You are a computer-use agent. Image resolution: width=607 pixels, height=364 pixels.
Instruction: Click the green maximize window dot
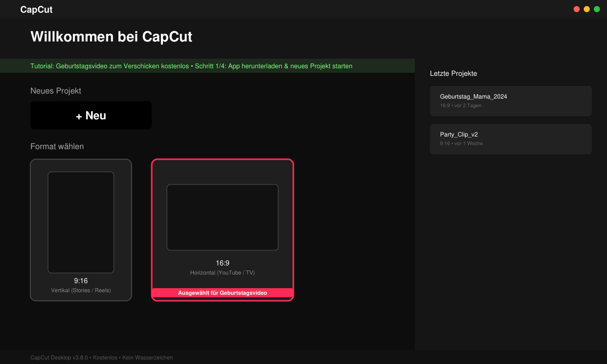[x=597, y=9]
